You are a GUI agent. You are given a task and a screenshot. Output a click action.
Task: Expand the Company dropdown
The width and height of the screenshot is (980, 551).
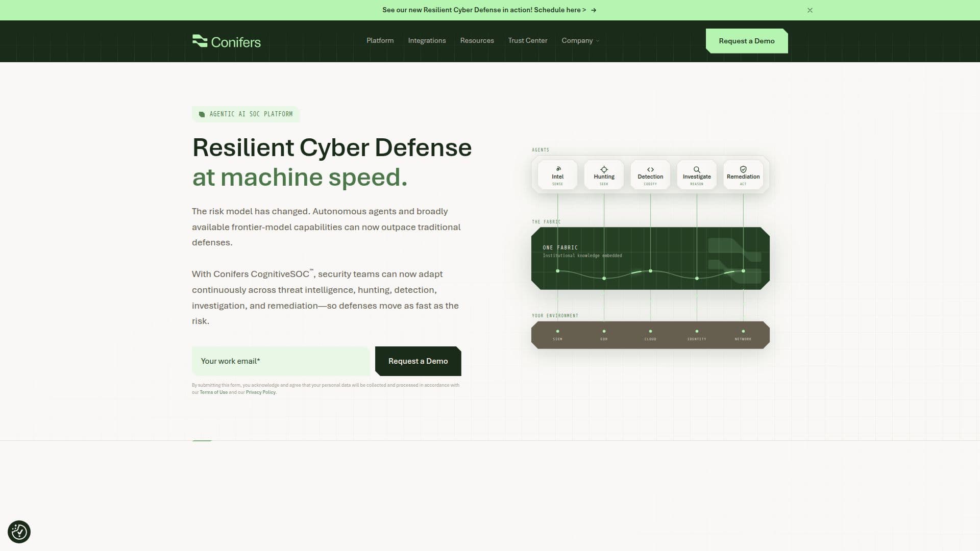580,40
